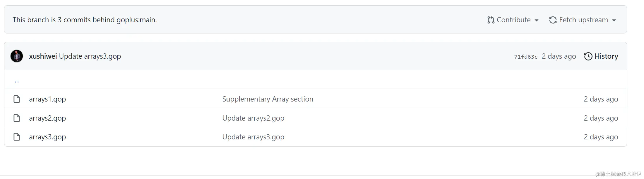The image size is (644, 179).
Task: Click the file icon for arrays1.gop
Action: point(17,99)
